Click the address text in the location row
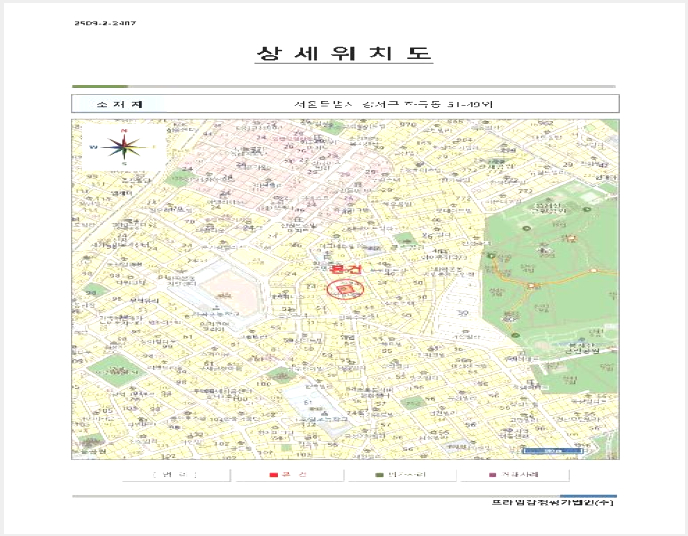Image resolution: width=688 pixels, height=536 pixels. (x=394, y=104)
